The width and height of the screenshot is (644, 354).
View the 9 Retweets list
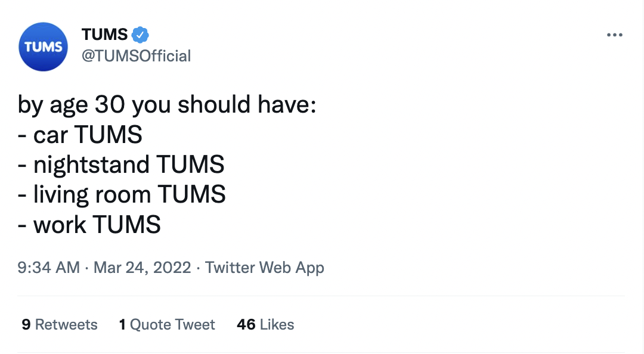pos(60,324)
